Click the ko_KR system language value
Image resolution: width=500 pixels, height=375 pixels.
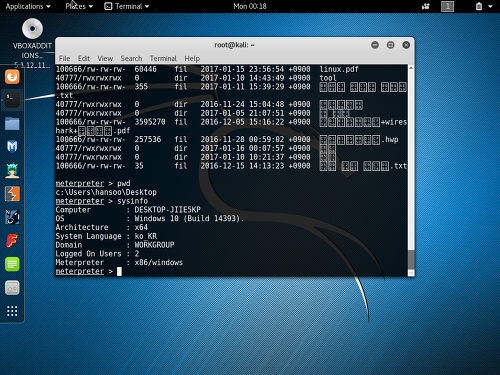pos(146,236)
